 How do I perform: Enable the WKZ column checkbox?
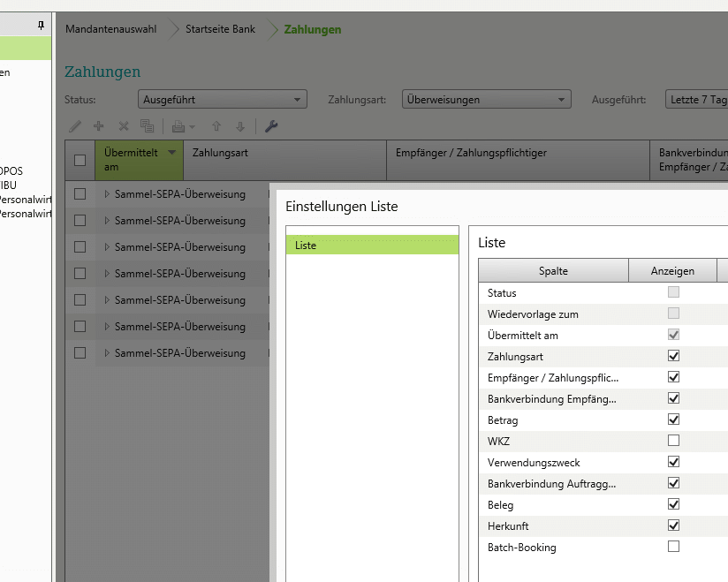coord(674,441)
